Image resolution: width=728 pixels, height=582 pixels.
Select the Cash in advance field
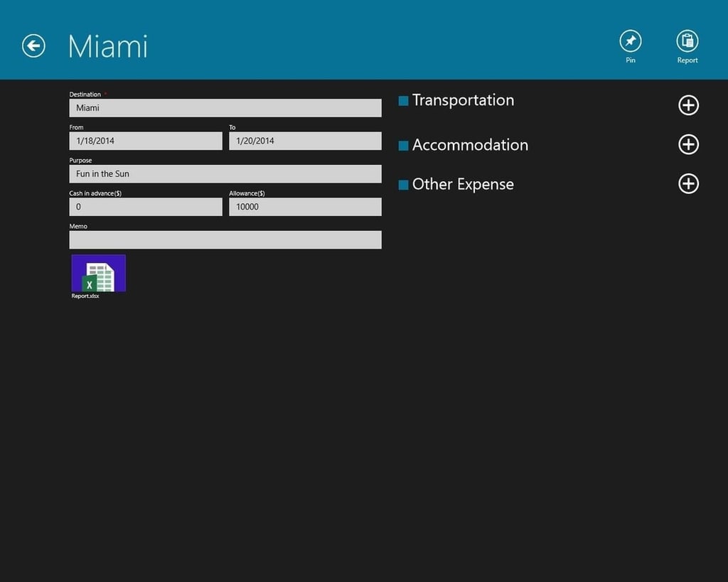click(x=146, y=207)
